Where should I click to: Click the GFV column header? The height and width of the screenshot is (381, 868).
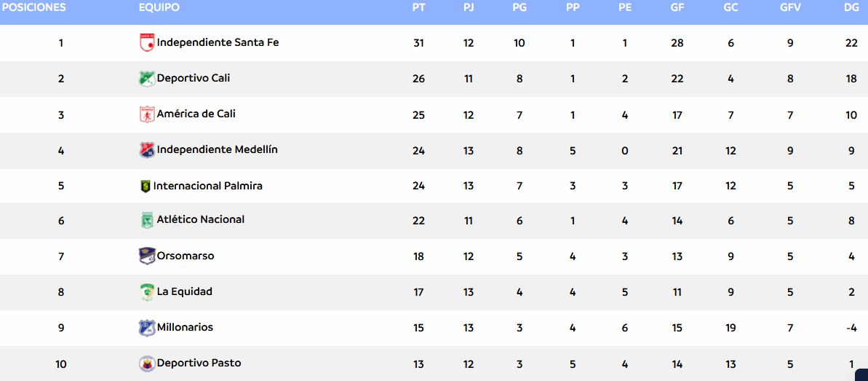tap(790, 7)
